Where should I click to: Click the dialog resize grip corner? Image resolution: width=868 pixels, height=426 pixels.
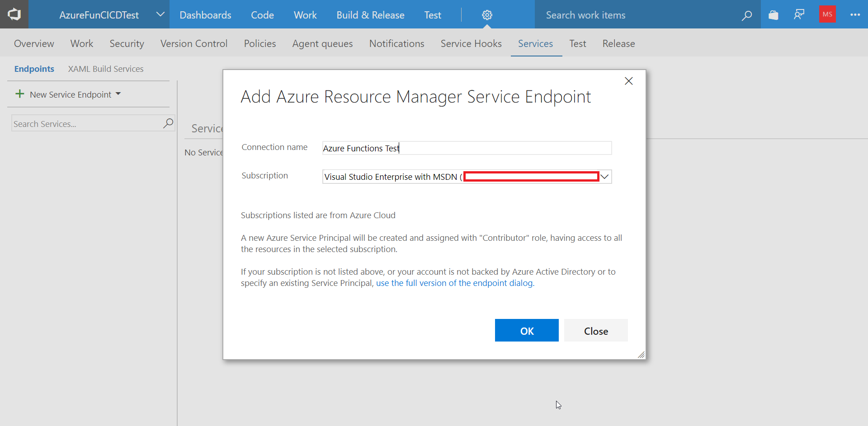pyautogui.click(x=641, y=355)
